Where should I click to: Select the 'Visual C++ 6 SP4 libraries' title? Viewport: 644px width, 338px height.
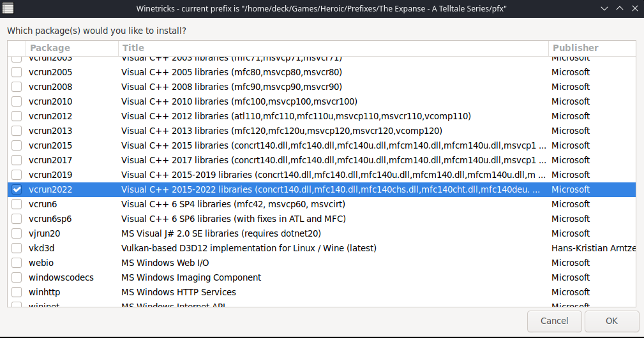pos(234,204)
